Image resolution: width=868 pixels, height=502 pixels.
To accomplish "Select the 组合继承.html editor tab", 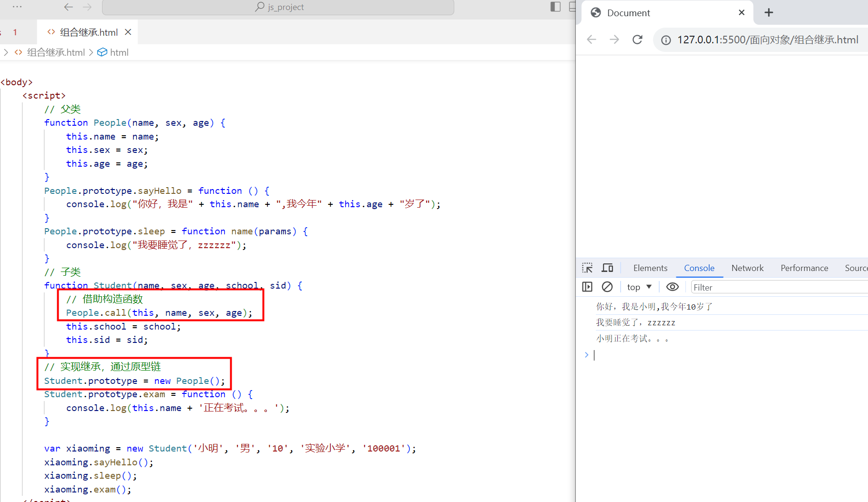I will pyautogui.click(x=87, y=32).
